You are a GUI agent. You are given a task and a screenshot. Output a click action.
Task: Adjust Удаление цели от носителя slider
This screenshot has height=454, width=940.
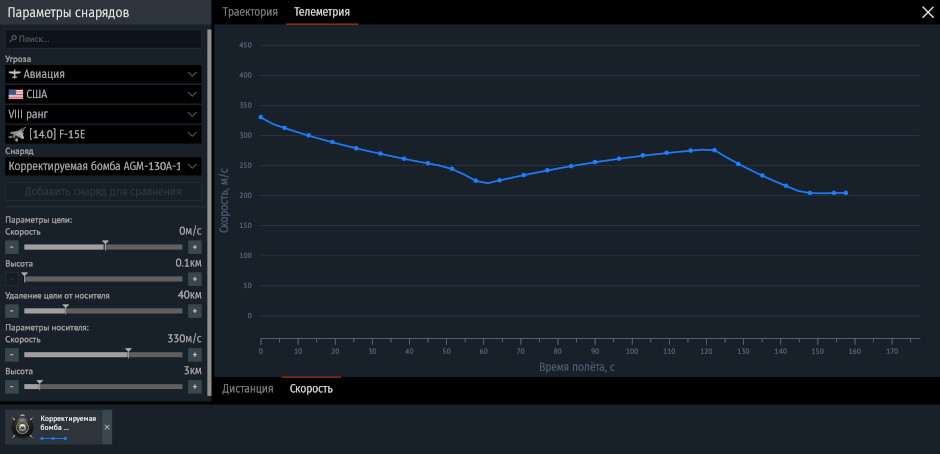tap(103, 311)
